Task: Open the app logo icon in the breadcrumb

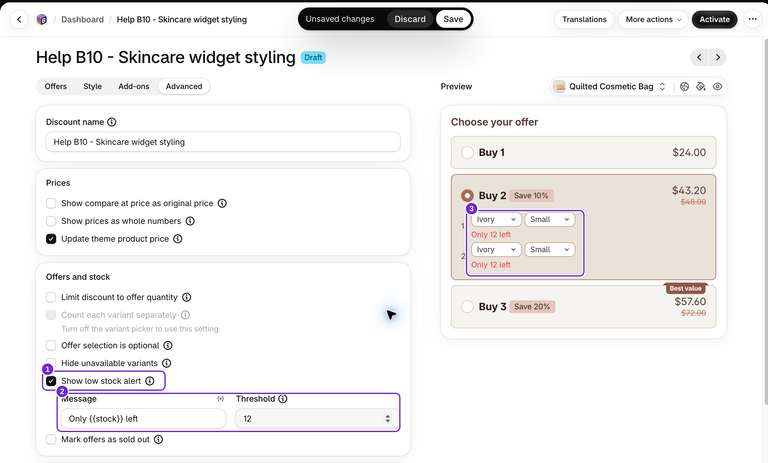Action: pyautogui.click(x=42, y=20)
